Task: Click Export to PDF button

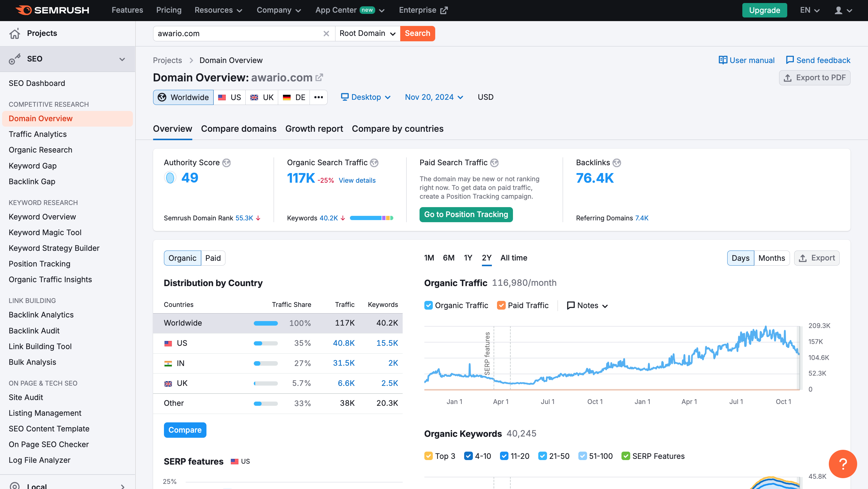Action: (814, 78)
